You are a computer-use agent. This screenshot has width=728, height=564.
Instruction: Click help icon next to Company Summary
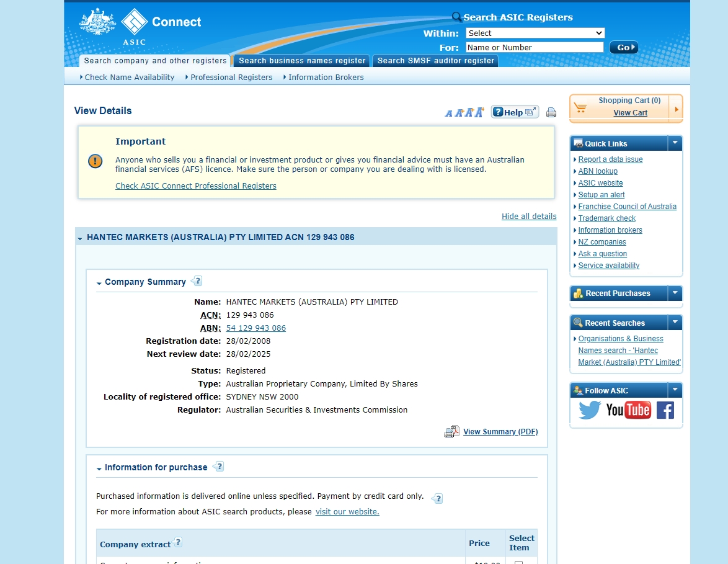[x=197, y=281]
